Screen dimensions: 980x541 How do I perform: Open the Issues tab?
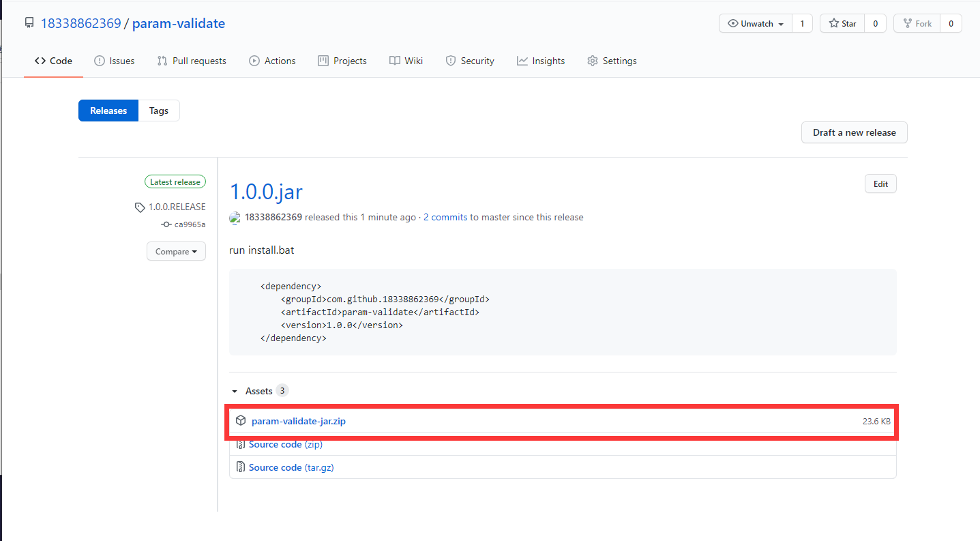coord(114,61)
